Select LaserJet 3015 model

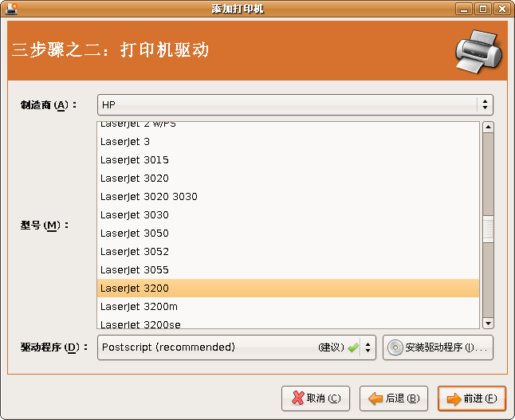click(x=288, y=160)
